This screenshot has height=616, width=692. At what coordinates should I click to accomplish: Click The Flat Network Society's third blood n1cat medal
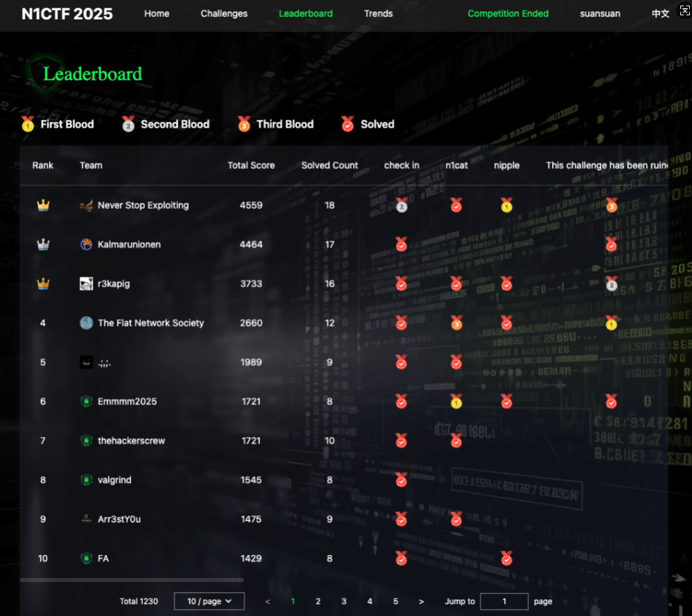pos(456,323)
